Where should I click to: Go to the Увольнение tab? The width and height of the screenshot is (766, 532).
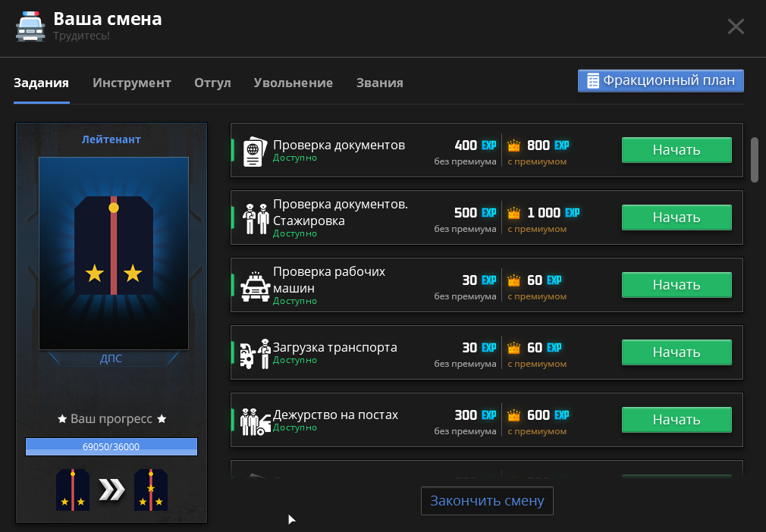coord(293,83)
